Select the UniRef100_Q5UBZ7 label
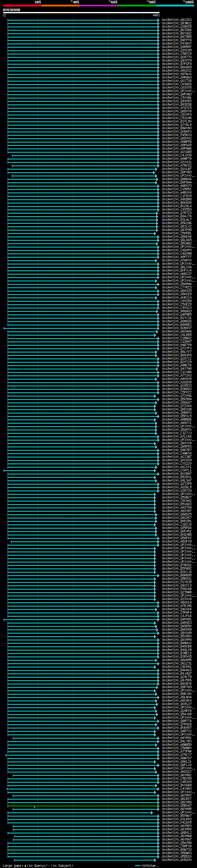 (x=176, y=497)
